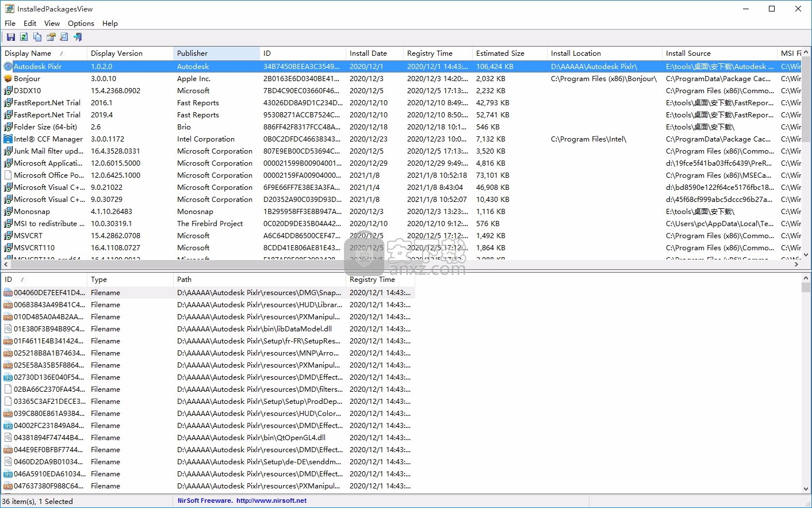The height and width of the screenshot is (508, 812).
Task: Sort lower pane by Type column header
Action: (130, 280)
